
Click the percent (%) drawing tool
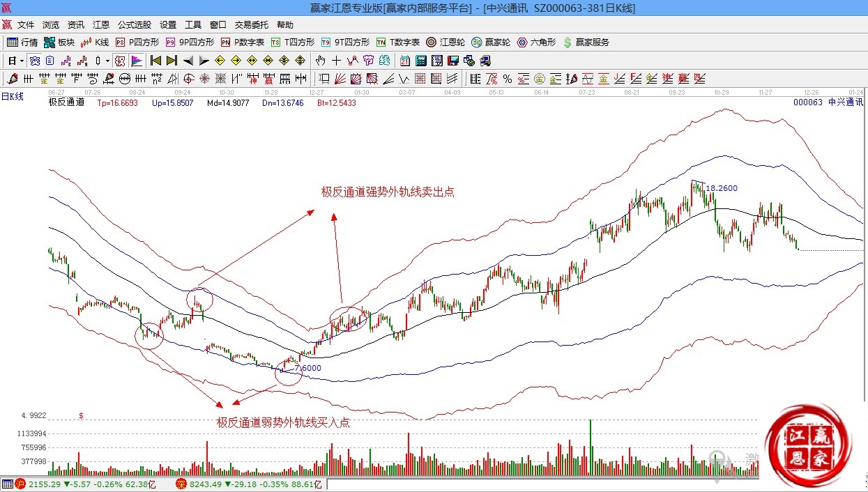coord(507,79)
